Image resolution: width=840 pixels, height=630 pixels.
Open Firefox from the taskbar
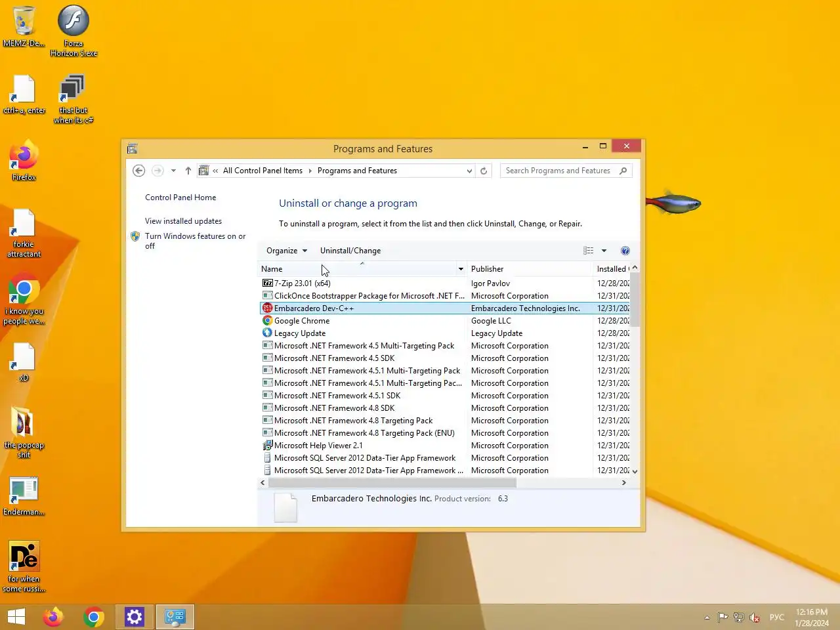coord(53,617)
